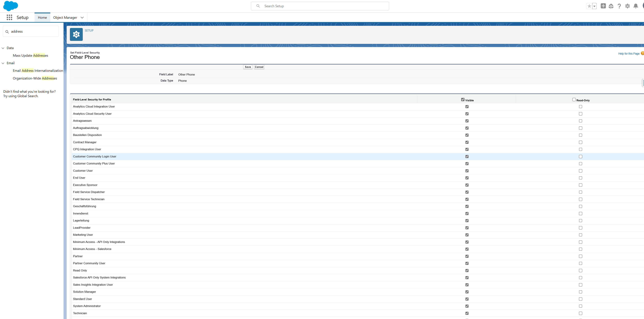This screenshot has height=319, width=644.
Task: Click the Salesforce cloud logo
Action: pyautogui.click(x=10, y=6)
